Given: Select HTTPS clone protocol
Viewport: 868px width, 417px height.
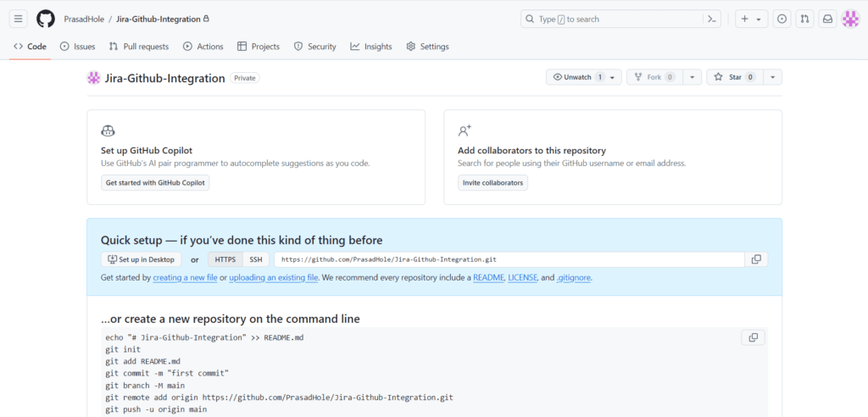Looking at the screenshot, I should [x=225, y=259].
